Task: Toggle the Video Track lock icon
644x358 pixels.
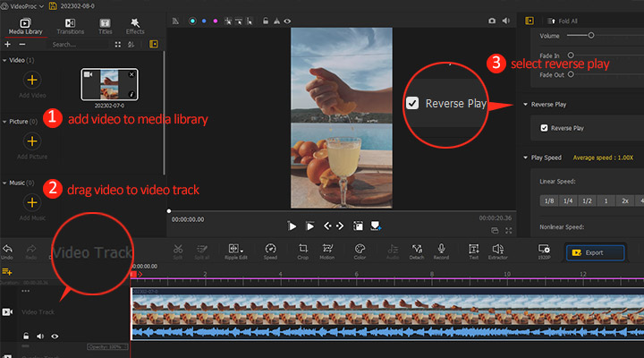Action: (27, 337)
